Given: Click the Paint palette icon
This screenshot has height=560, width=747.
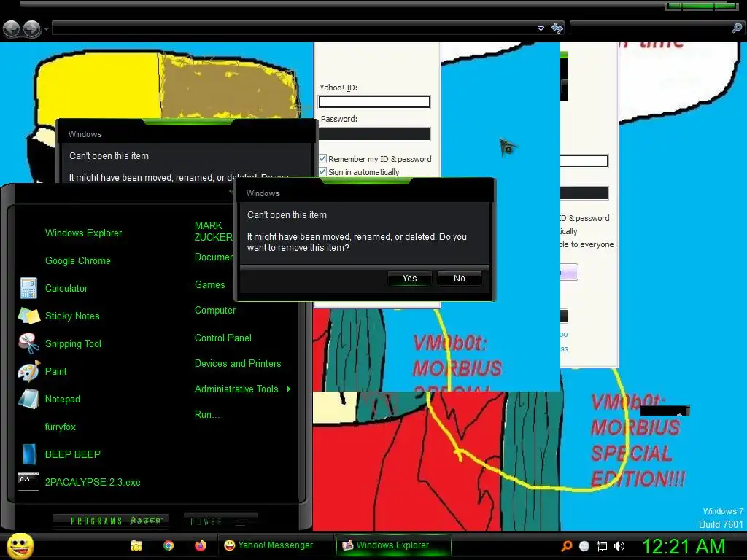Looking at the screenshot, I should (x=28, y=371).
